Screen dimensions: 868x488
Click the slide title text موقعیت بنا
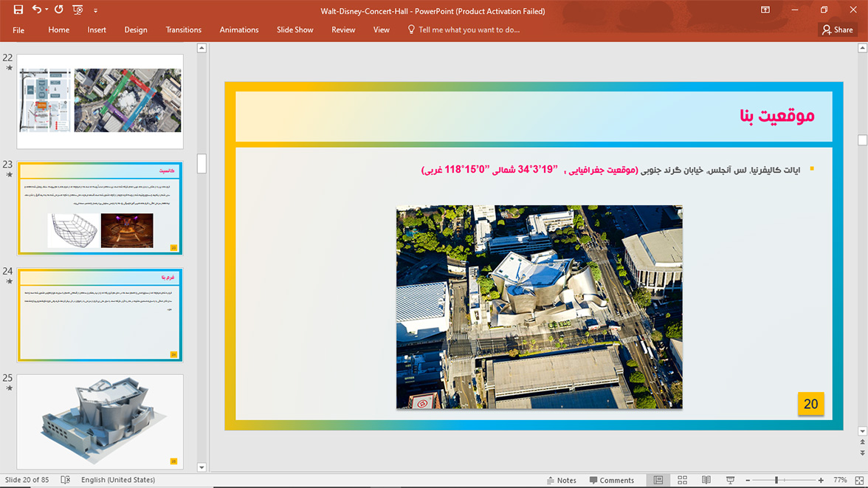pos(776,116)
